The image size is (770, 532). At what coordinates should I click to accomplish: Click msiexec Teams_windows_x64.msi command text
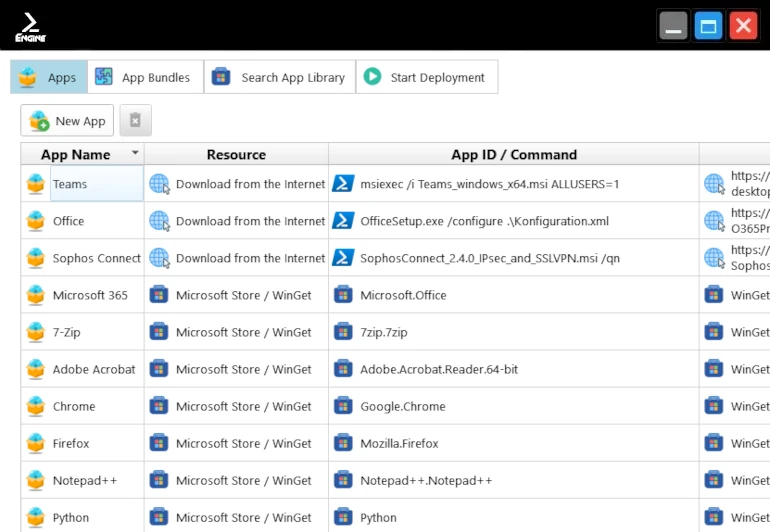(x=490, y=184)
